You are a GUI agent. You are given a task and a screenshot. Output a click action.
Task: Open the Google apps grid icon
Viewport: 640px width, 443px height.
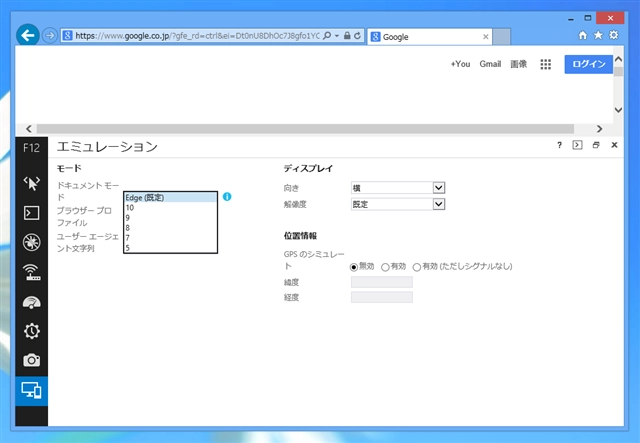click(x=545, y=64)
